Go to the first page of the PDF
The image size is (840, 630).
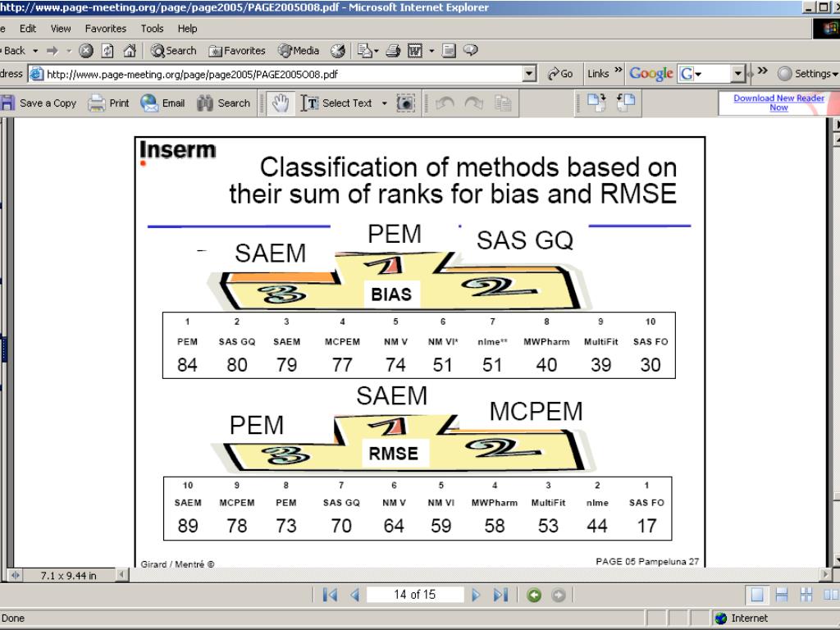tap(329, 595)
